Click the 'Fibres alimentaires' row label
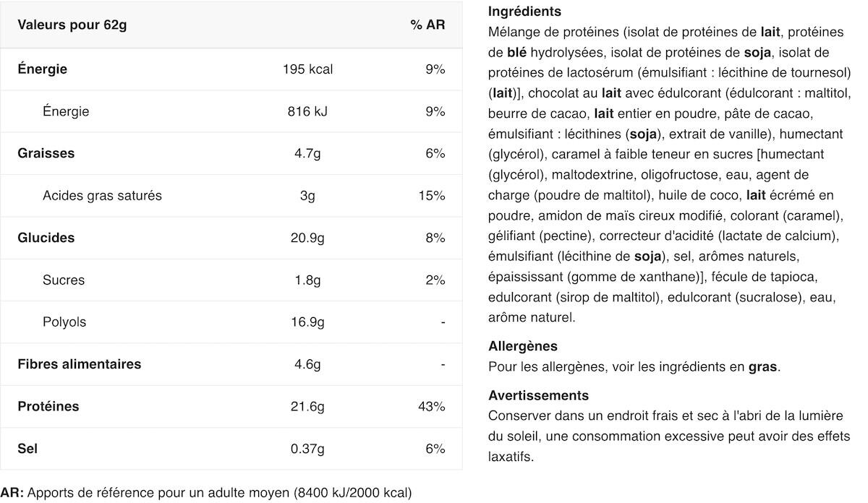Image resolution: width=868 pixels, height=503 pixels. [x=80, y=364]
